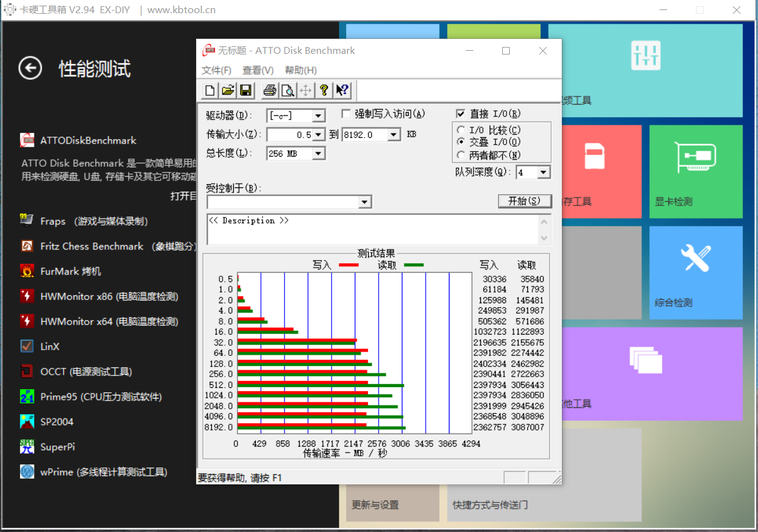The image size is (758, 532).
Task: Start FurMark using its sidebar icon
Action: click(x=27, y=271)
